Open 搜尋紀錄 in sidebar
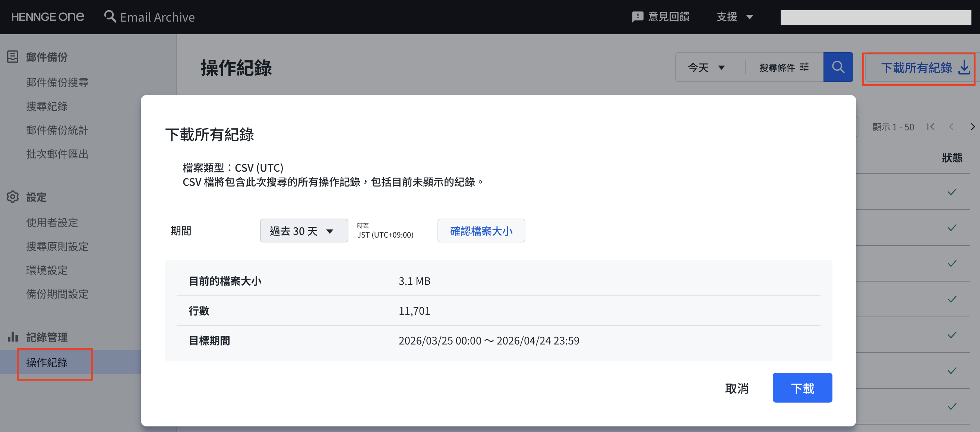Screen dimensions: 980x432 [47, 107]
